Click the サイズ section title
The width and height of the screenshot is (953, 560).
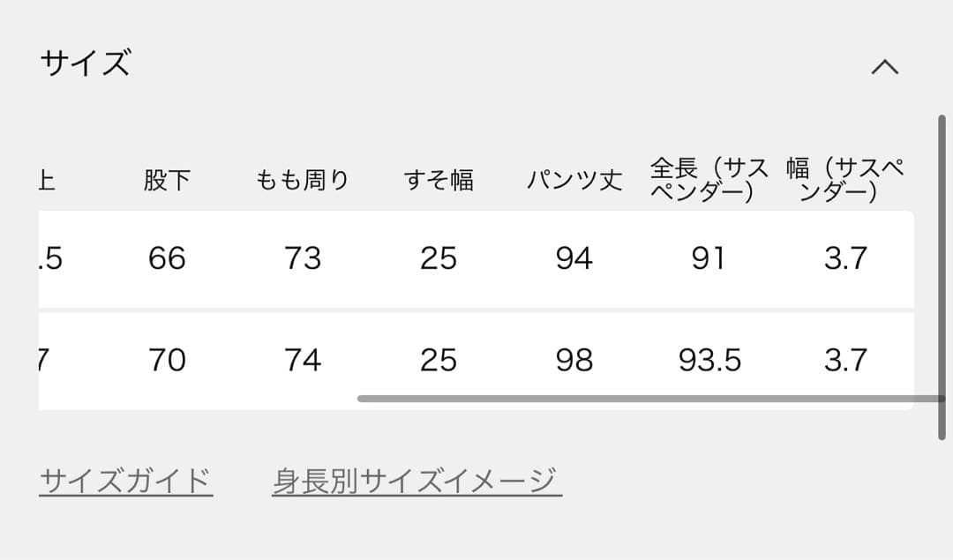pyautogui.click(x=86, y=63)
